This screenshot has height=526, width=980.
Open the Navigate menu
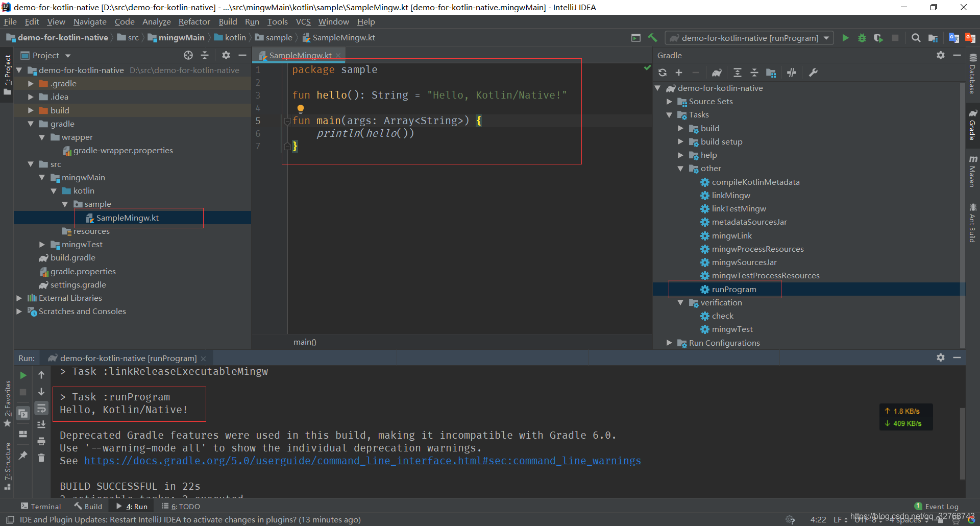[x=90, y=21]
